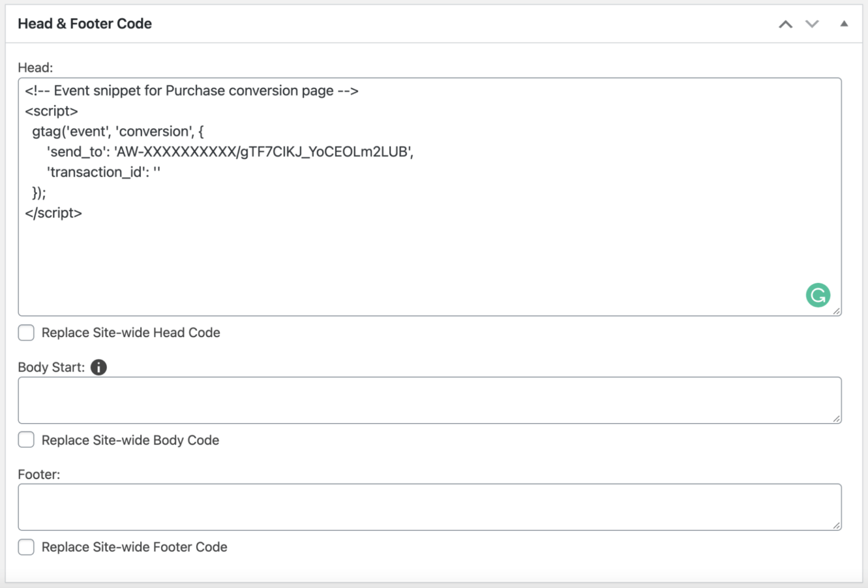Open the info tooltip beside Body Start
The width and height of the screenshot is (868, 588).
[x=98, y=367]
